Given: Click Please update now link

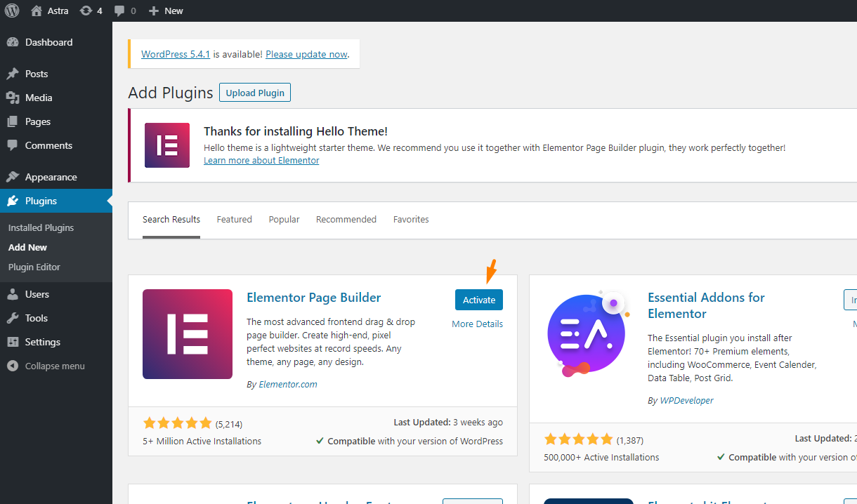Looking at the screenshot, I should [x=306, y=54].
